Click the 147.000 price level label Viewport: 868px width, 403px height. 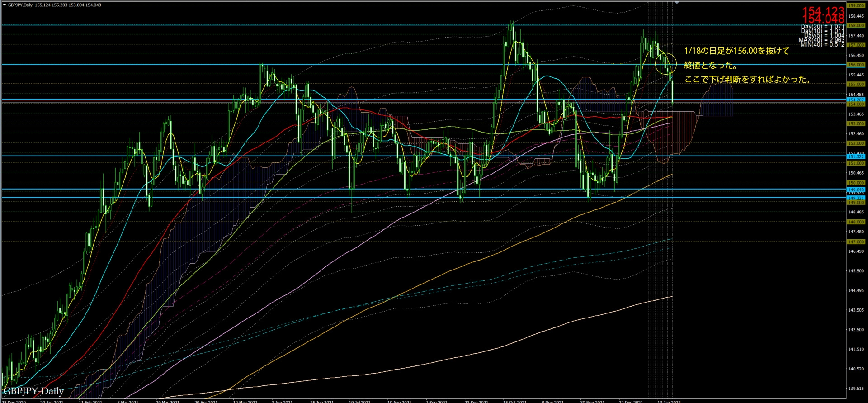856,242
